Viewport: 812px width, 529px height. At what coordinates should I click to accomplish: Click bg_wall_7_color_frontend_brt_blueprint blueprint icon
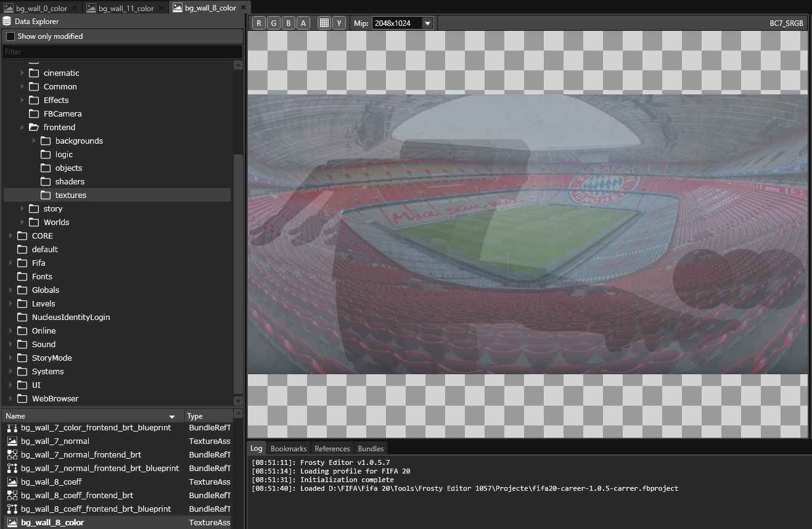tap(12, 427)
